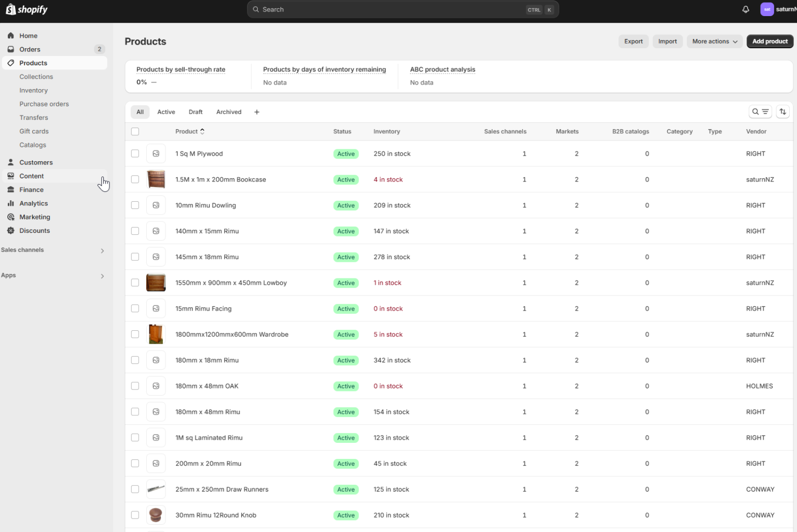Select the 1 Sq M Plywood checkbox

135,153
